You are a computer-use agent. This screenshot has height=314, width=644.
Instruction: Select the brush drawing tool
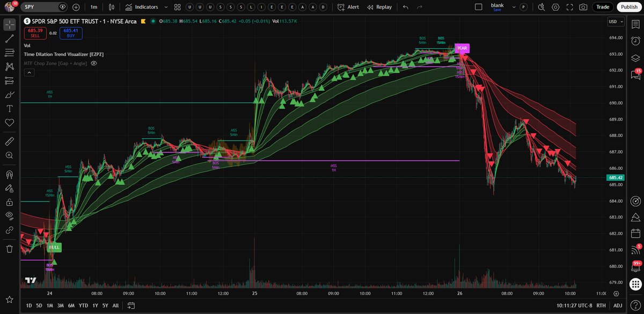(9, 94)
